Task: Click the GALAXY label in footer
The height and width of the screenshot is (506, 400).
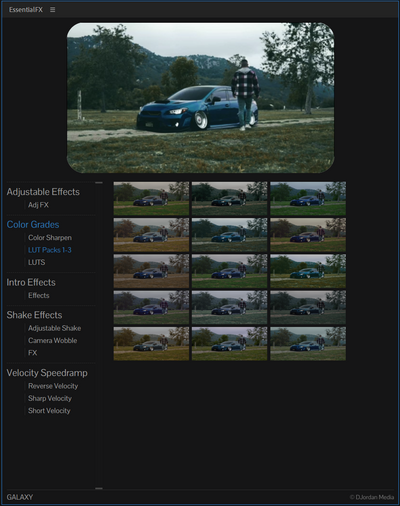Action: [20, 497]
